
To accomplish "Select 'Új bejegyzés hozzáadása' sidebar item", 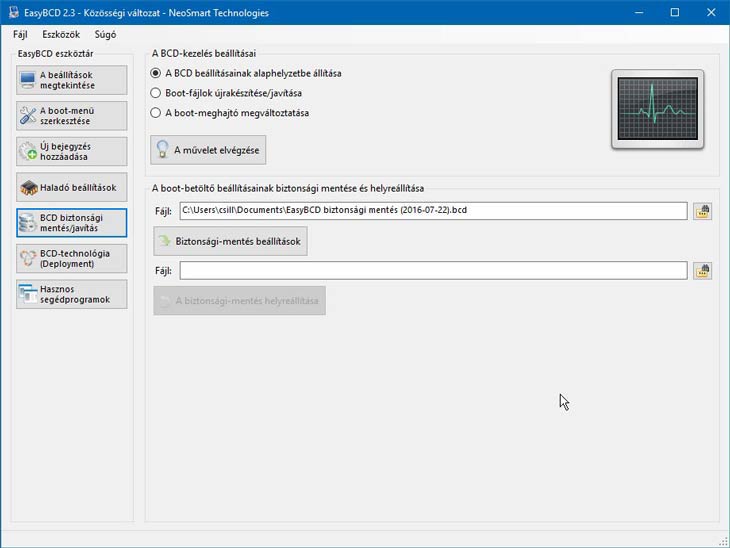I will (72, 152).
